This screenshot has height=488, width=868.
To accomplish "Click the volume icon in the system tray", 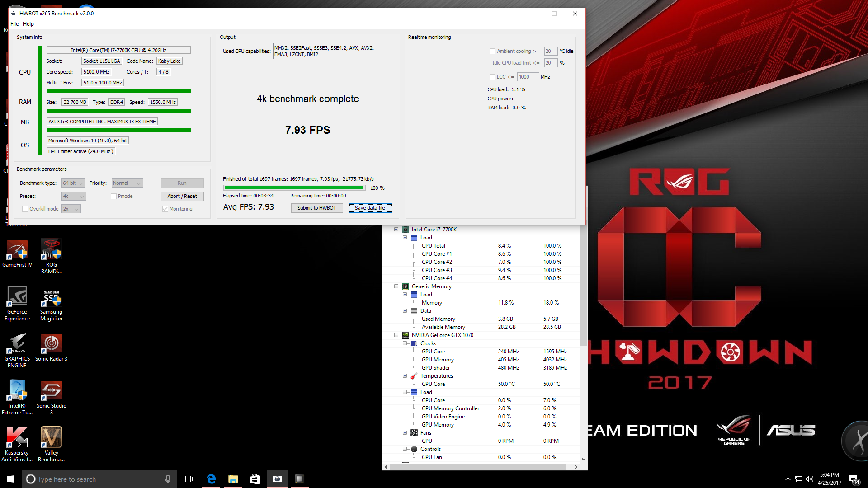I will [810, 479].
